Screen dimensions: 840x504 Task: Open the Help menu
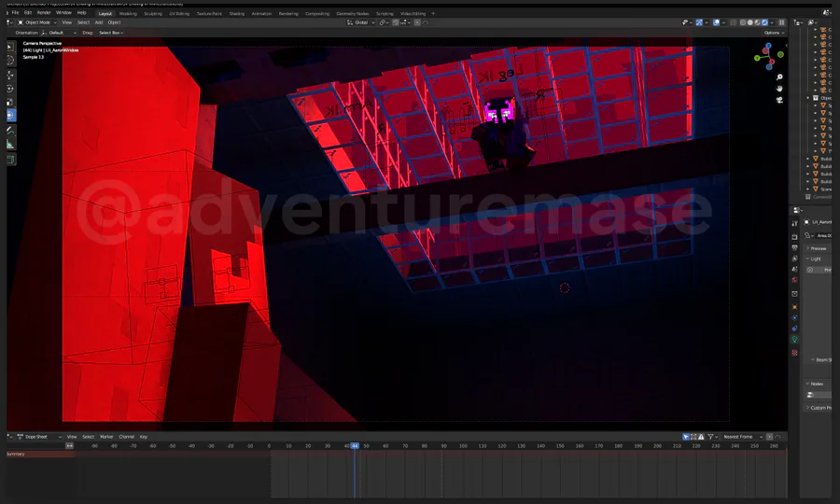81,12
